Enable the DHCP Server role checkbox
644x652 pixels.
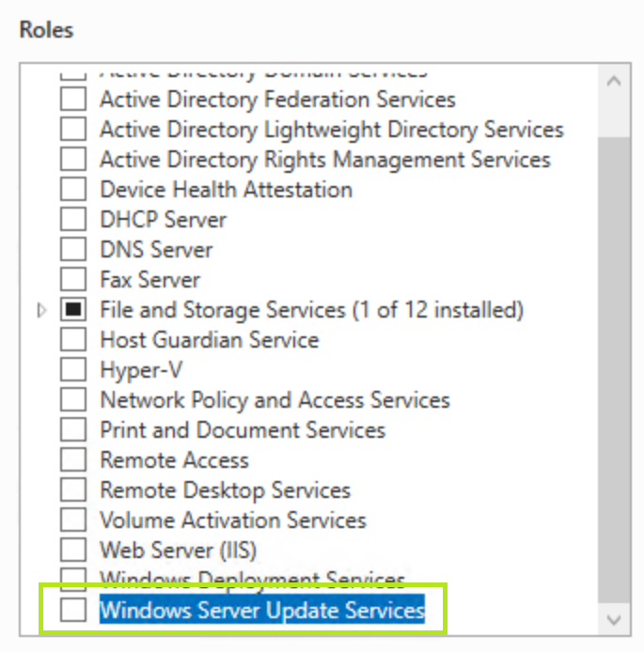(x=73, y=220)
